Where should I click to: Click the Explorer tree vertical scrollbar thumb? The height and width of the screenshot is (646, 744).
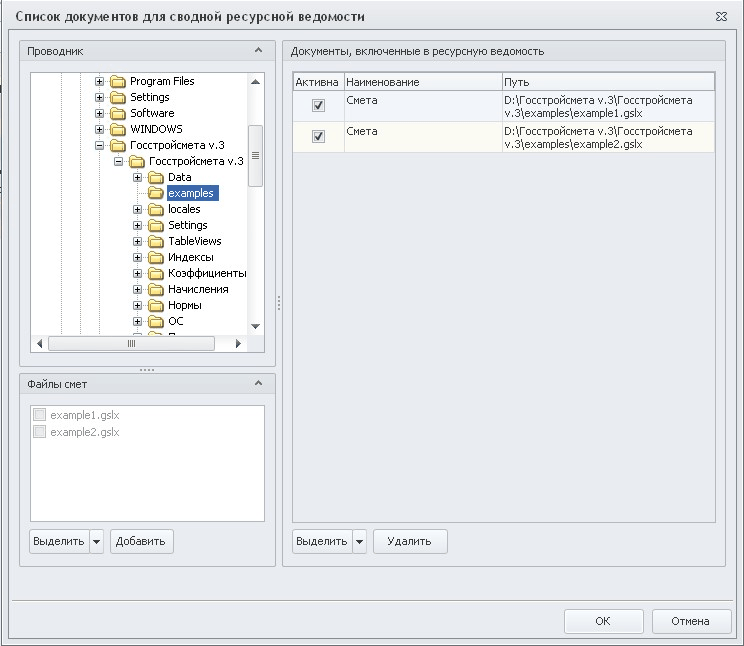255,155
